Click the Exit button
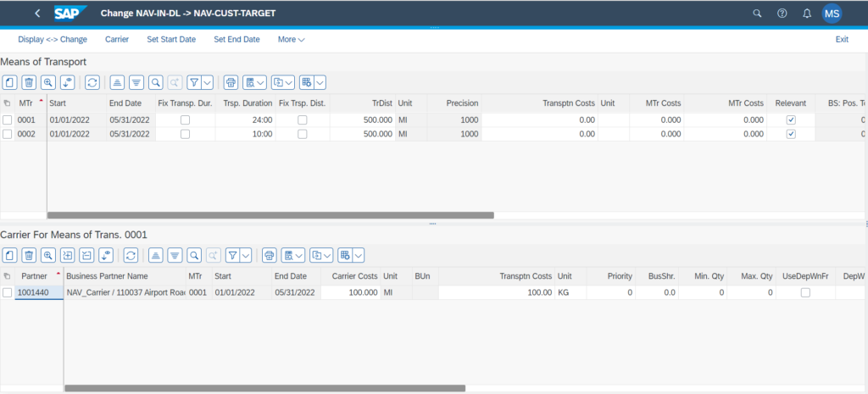Screen dimensions: 868x394 click(842, 39)
